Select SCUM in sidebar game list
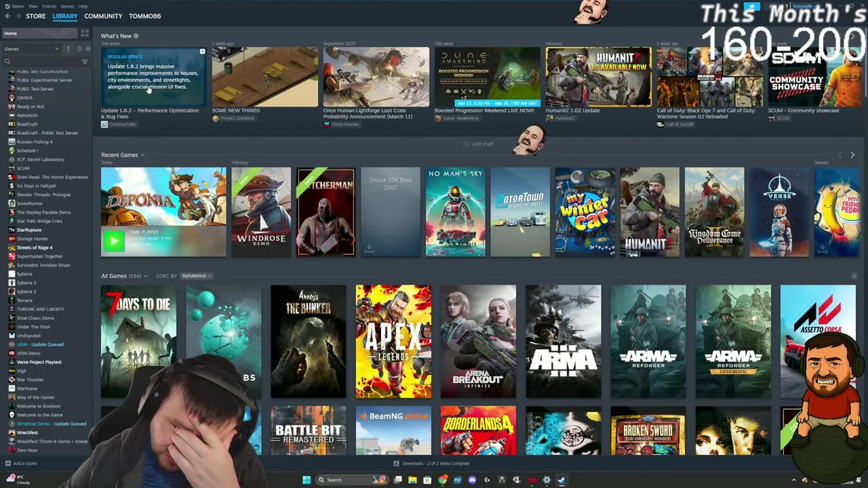This screenshot has width=868, height=488. tap(23, 168)
